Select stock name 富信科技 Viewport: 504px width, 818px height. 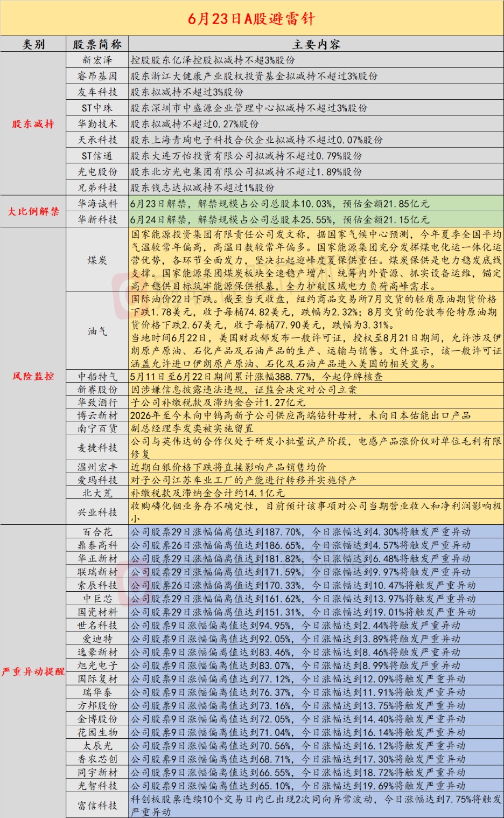pos(97,806)
